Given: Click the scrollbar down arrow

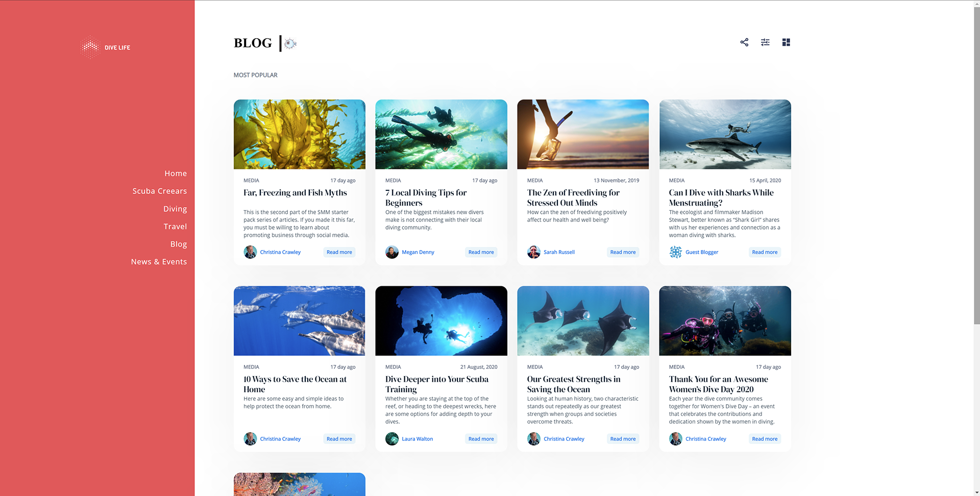Looking at the screenshot, I should pos(977,493).
